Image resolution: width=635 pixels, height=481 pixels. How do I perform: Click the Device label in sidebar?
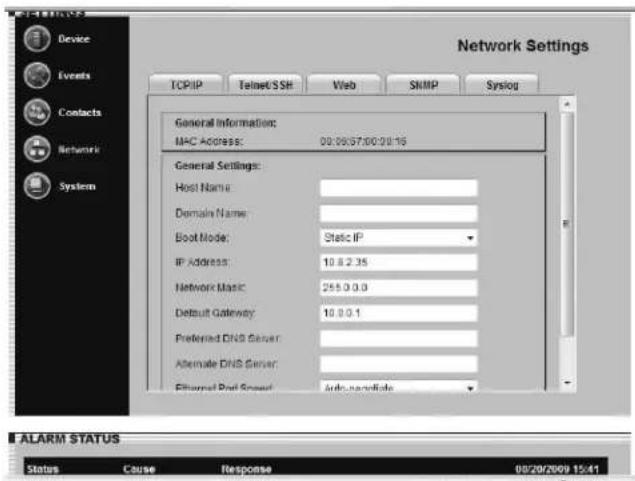point(74,39)
